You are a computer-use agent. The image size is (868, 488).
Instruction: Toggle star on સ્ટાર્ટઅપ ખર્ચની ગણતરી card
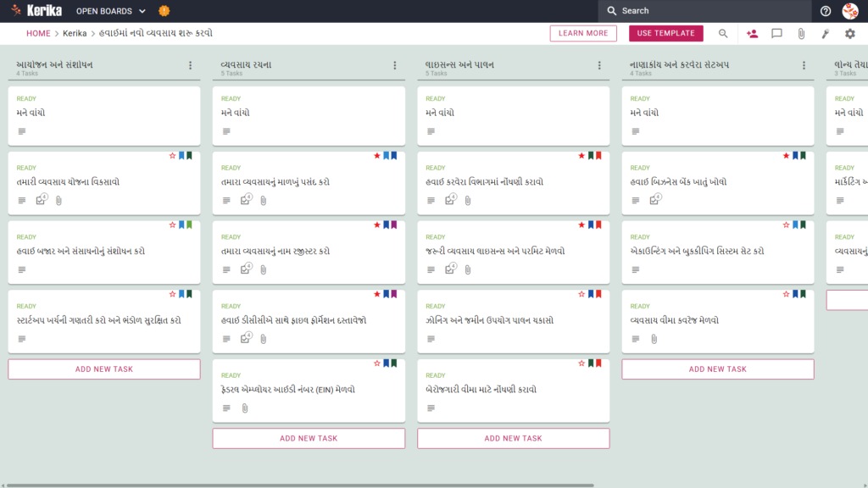coord(172,294)
